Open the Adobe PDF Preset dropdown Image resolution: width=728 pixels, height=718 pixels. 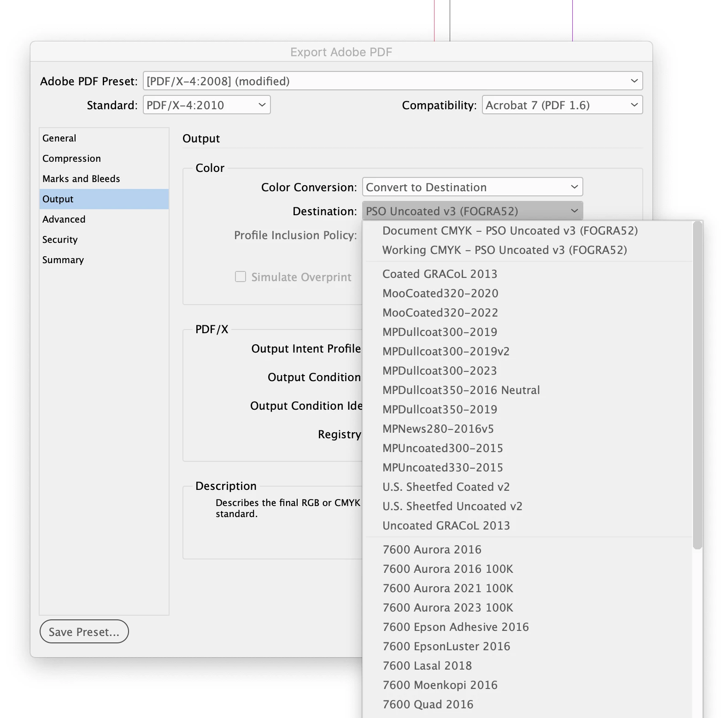click(x=393, y=81)
